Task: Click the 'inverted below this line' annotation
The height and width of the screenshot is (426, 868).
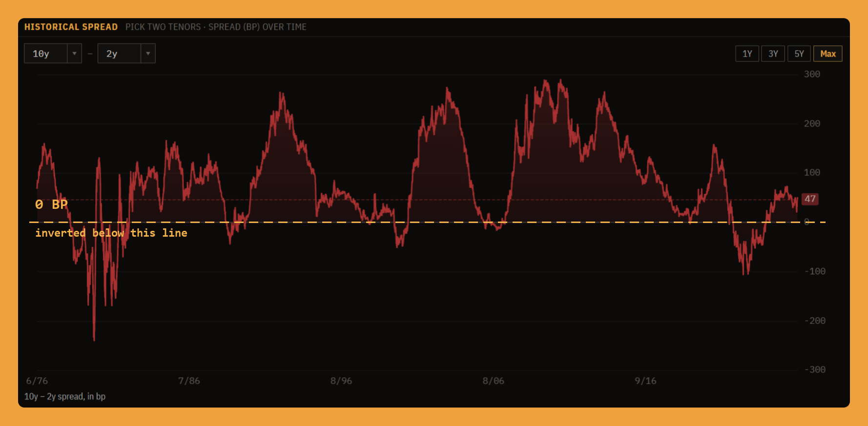Action: coord(111,233)
